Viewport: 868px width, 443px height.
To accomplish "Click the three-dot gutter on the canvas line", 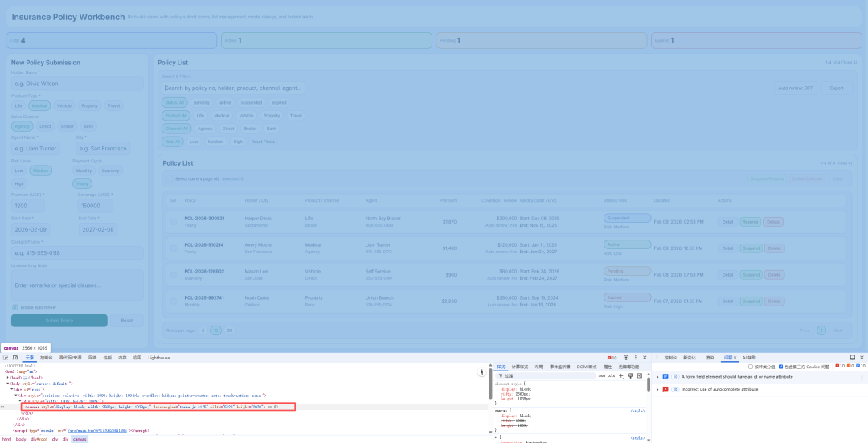I will pyautogui.click(x=2, y=407).
